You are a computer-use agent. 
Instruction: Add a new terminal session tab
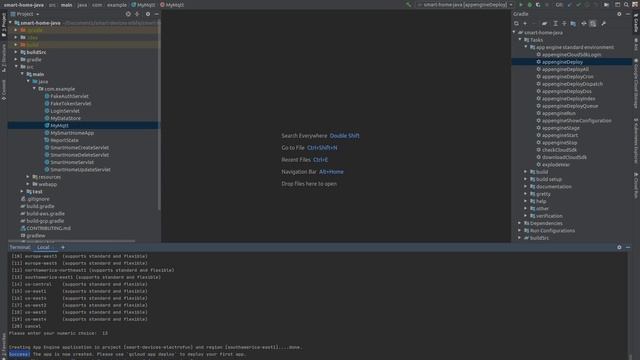pos(62,247)
